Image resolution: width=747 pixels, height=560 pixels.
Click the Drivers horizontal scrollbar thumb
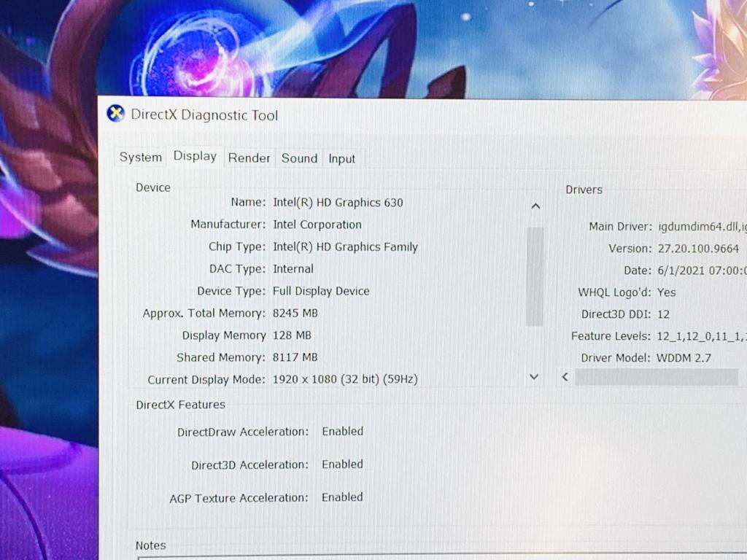tap(657, 377)
